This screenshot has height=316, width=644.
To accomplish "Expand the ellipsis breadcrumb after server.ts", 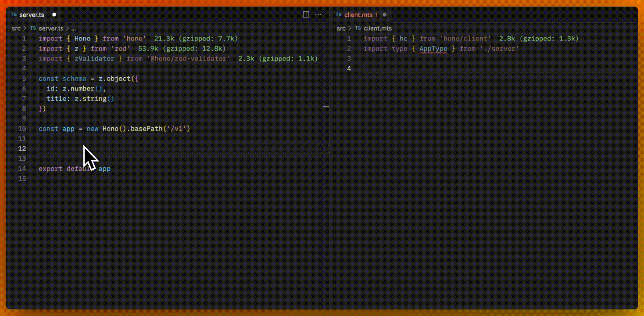I will pos(74,29).
